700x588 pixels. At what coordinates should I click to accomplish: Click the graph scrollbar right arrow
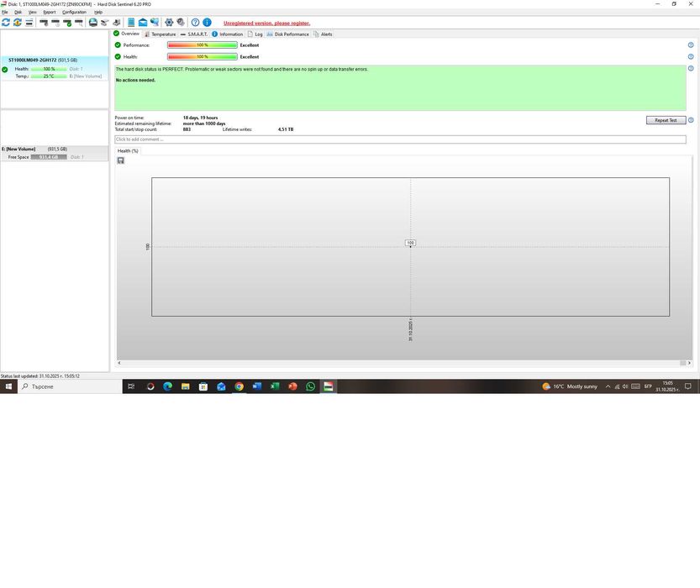click(689, 363)
